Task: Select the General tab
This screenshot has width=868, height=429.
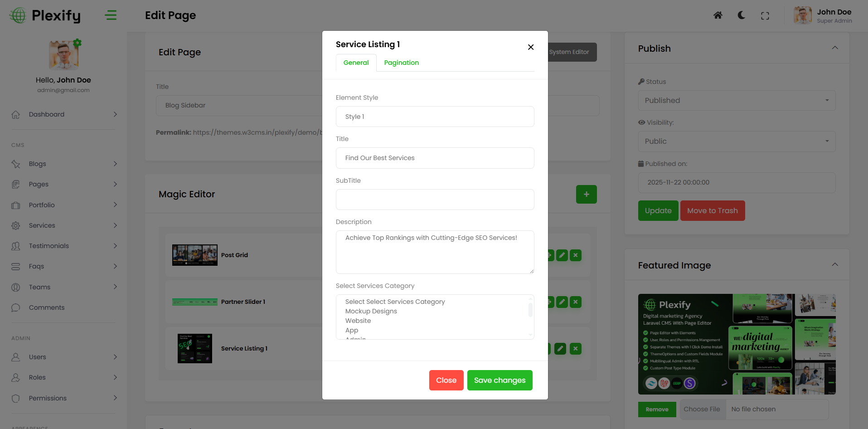Action: point(356,63)
